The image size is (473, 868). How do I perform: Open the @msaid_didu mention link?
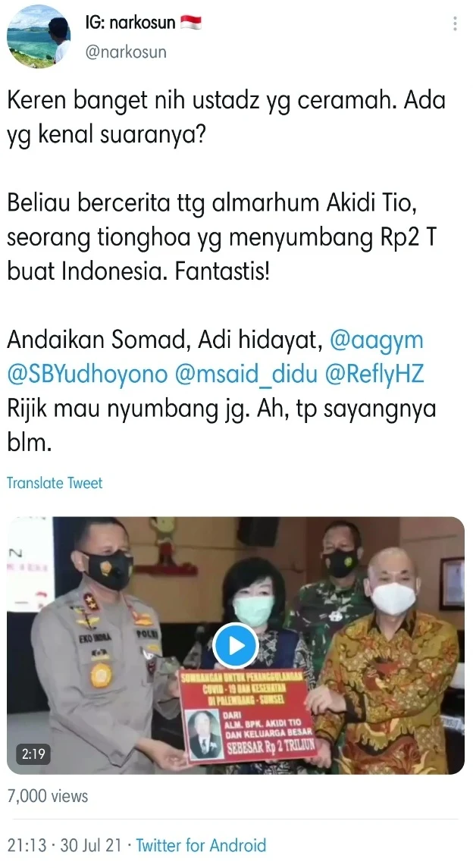246,374
